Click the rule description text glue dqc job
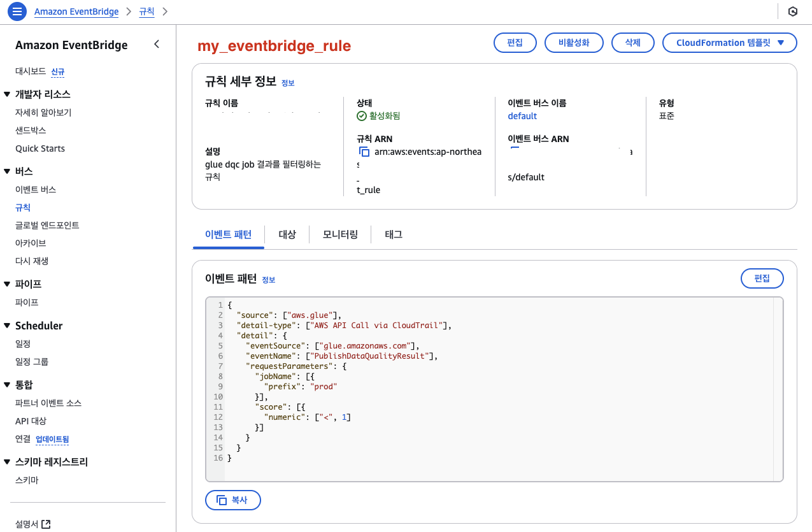 point(262,171)
